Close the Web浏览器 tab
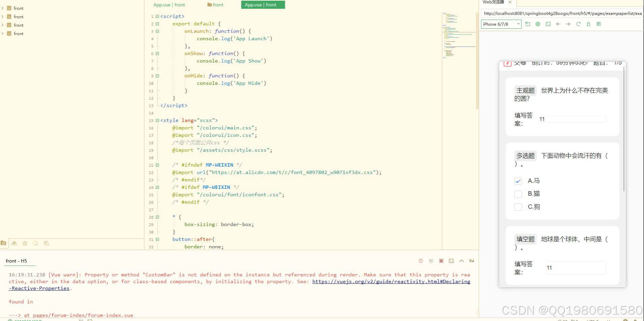Screen dimensions: 644x321 [510, 2]
